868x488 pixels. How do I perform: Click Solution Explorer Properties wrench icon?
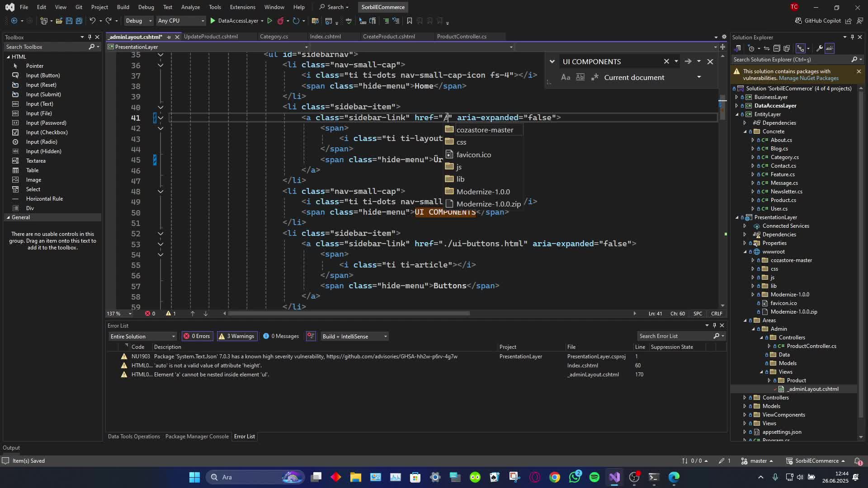pos(819,48)
